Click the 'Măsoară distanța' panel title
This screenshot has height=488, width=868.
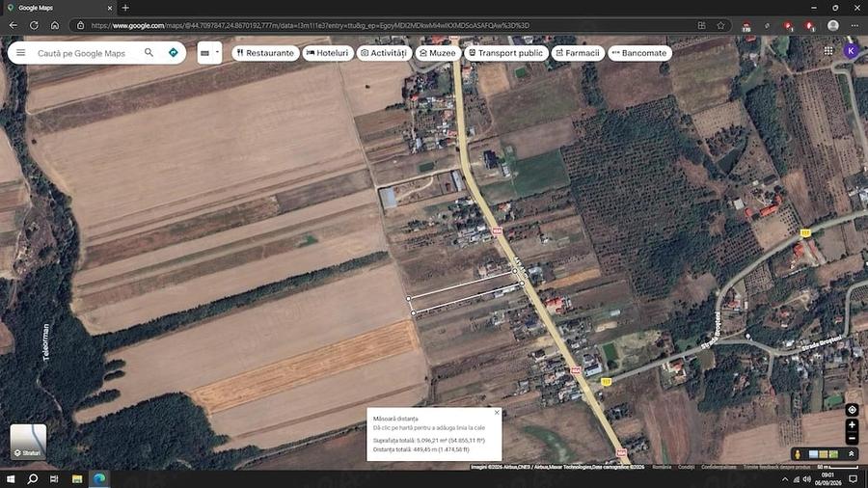click(395, 419)
